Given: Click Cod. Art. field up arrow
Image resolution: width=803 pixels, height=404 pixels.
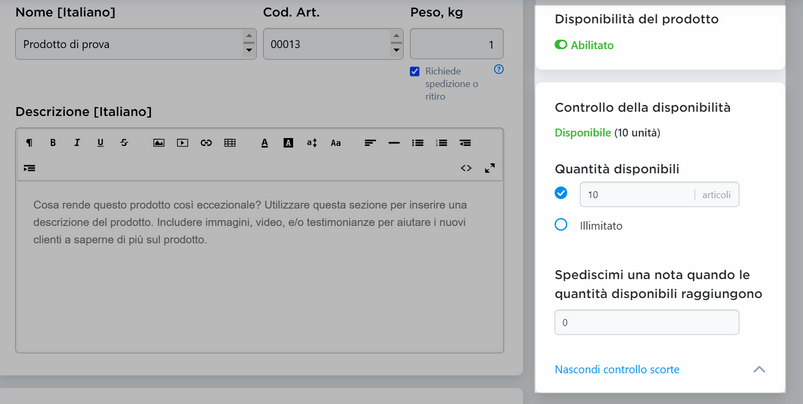Looking at the screenshot, I should tap(396, 36).
